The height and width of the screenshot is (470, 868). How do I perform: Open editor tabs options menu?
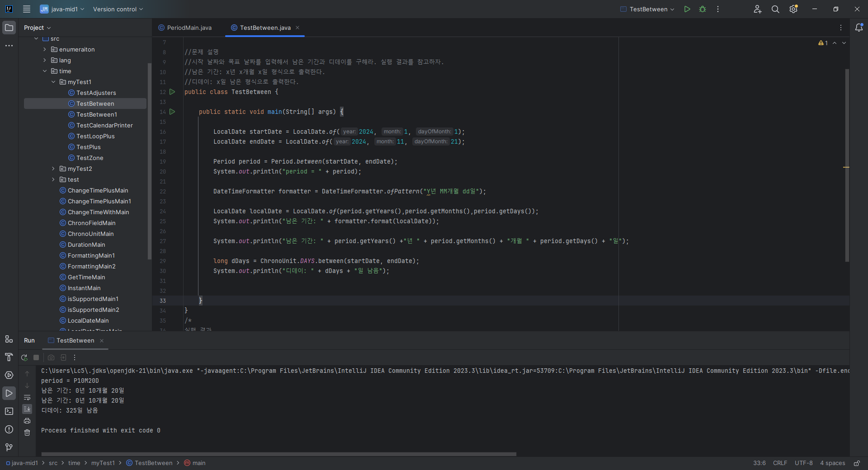point(841,28)
